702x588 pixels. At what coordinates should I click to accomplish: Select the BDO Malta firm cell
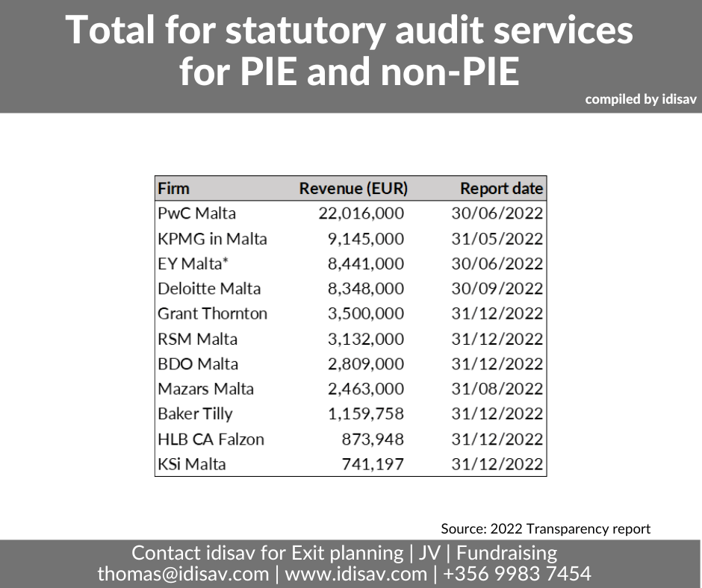(x=198, y=364)
